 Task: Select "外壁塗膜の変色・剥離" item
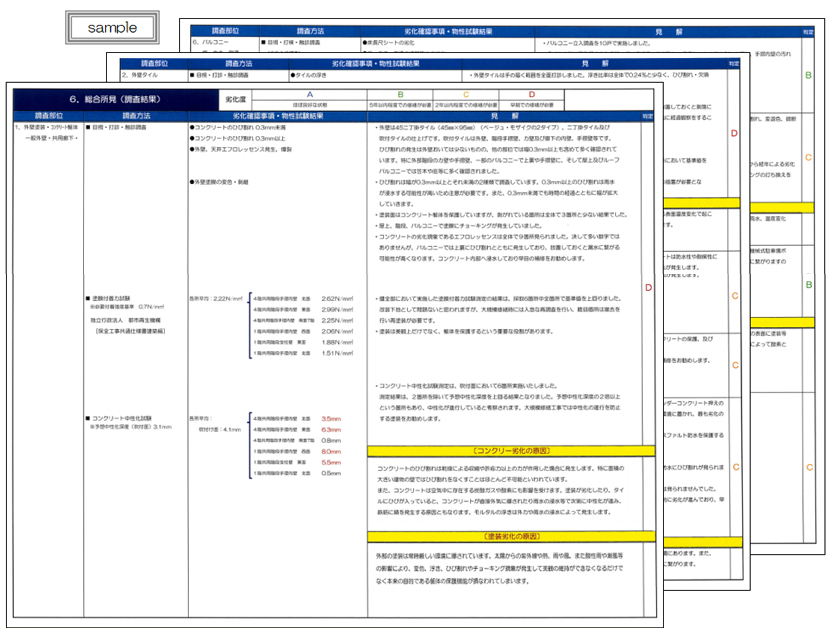pyautogui.click(x=219, y=182)
